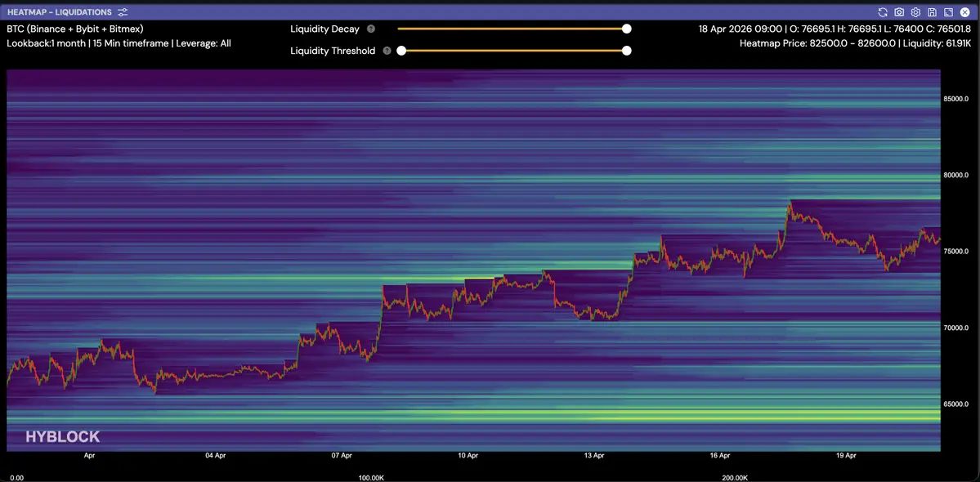Click the 65000.0 price axis label
Viewport: 980px width, 482px height.
point(956,404)
